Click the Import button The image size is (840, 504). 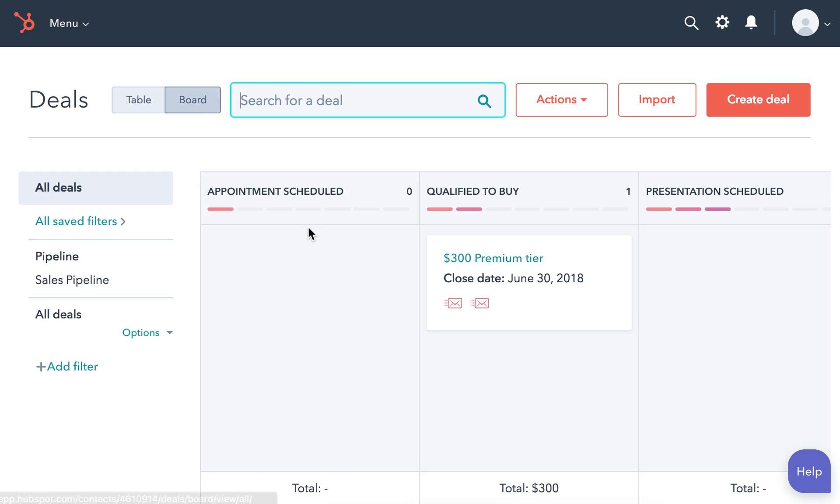pyautogui.click(x=657, y=100)
